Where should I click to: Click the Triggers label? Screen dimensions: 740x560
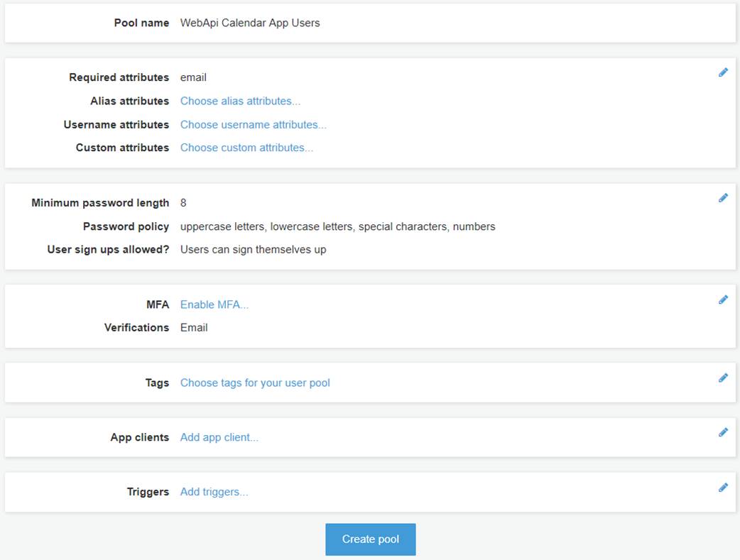[x=148, y=492]
